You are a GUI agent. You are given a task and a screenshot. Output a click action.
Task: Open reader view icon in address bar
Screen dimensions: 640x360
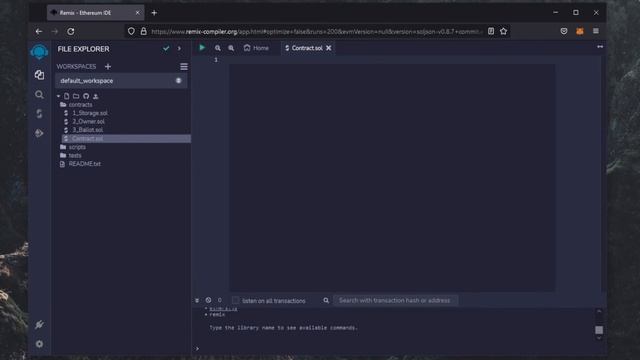(491, 31)
